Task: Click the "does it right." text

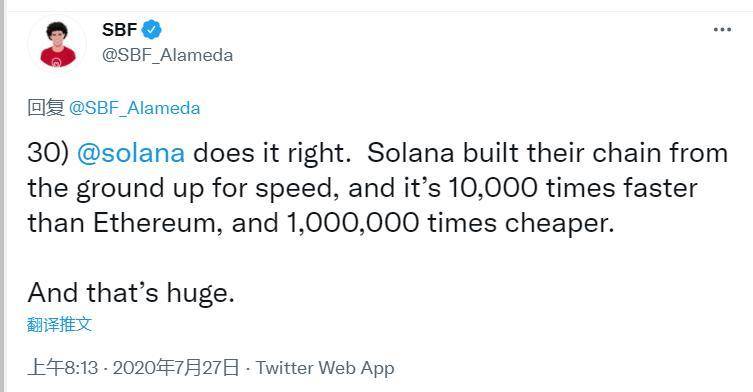Action: (272, 153)
